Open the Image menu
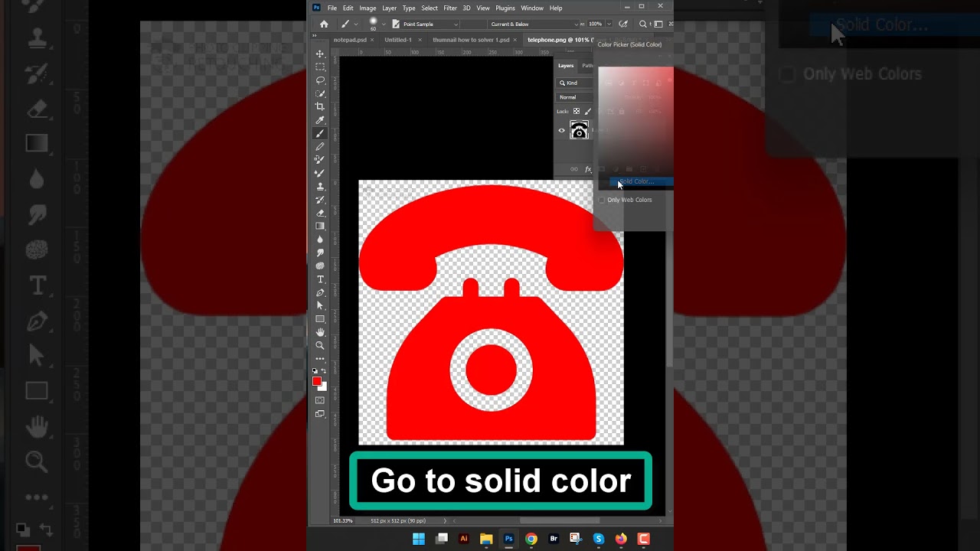 tap(367, 8)
